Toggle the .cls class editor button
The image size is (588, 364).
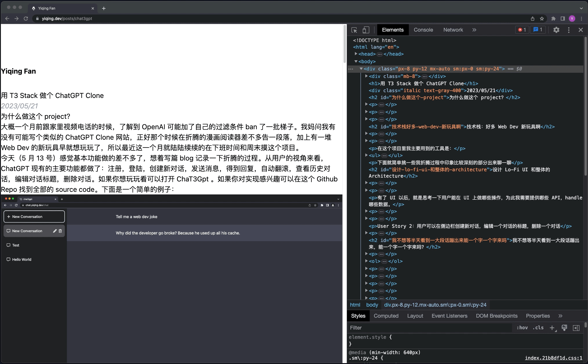(538, 328)
